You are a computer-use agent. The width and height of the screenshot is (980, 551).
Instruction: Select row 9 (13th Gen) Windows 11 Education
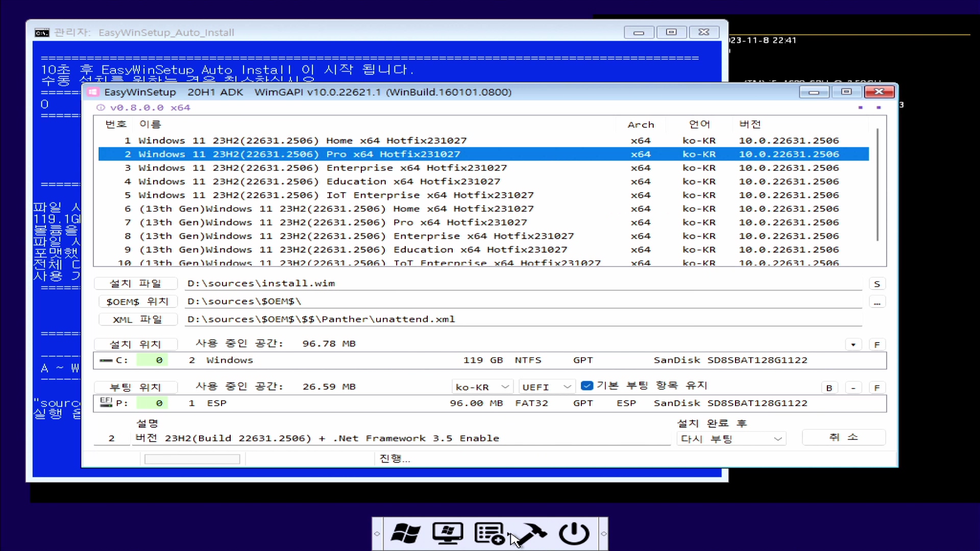tap(483, 249)
